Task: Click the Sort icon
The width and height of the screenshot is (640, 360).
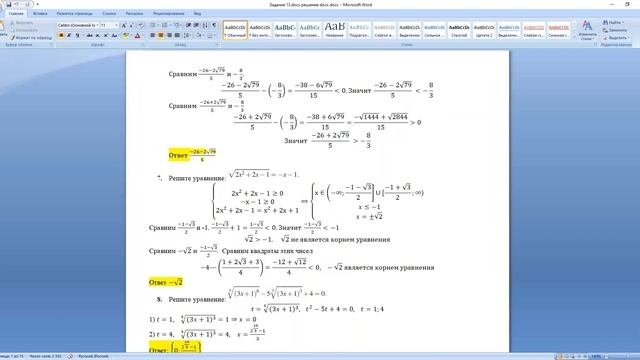Action: (x=205, y=25)
